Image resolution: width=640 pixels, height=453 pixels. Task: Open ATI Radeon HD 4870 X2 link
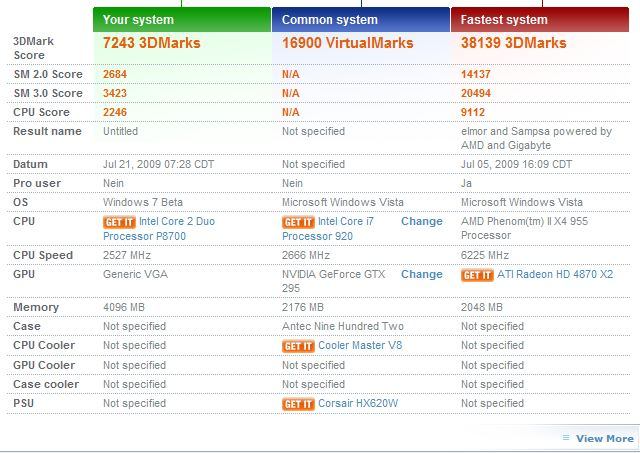(555, 274)
